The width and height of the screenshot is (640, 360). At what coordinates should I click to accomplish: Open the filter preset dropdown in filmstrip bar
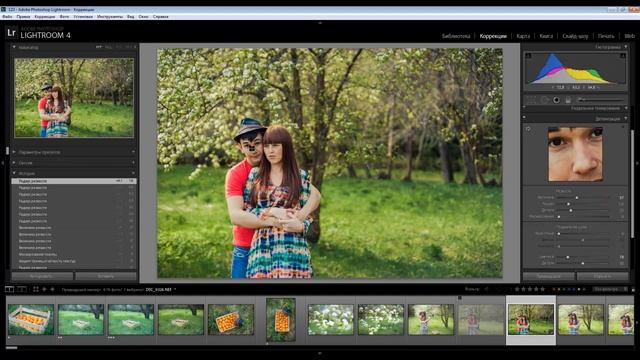click(610, 289)
